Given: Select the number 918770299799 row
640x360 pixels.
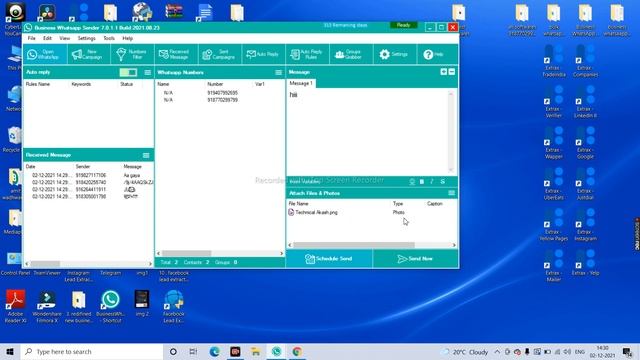Looking at the screenshot, I should pyautogui.click(x=220, y=100).
